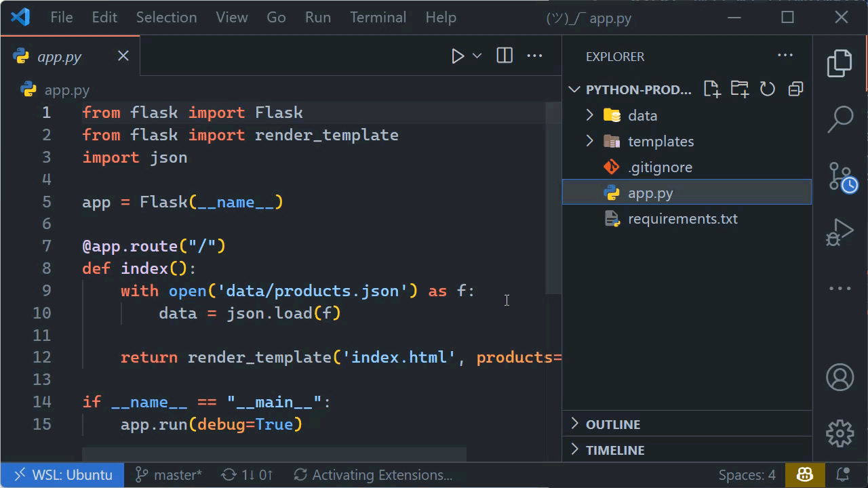The width and height of the screenshot is (868, 488).
Task: Open the Accounts icon in activity bar
Action: (x=840, y=377)
